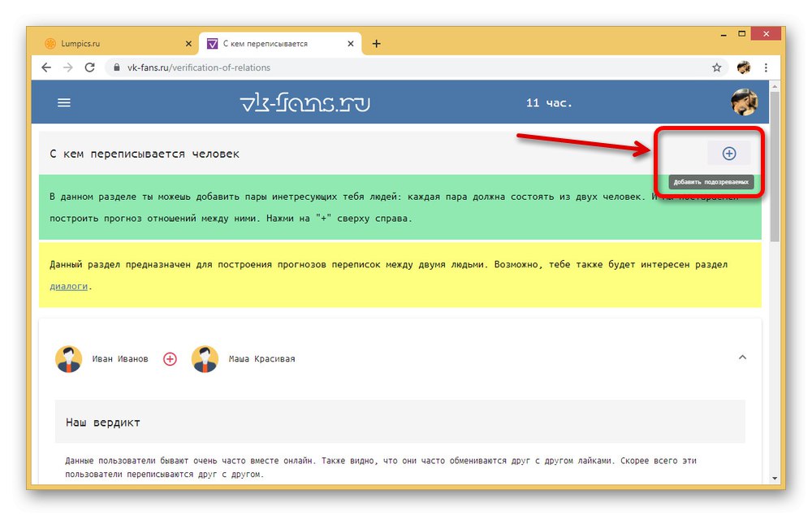Image resolution: width=812 pixels, height=516 pixels.
Task: Close the 'С кем переписывается' tab
Action: 351,44
